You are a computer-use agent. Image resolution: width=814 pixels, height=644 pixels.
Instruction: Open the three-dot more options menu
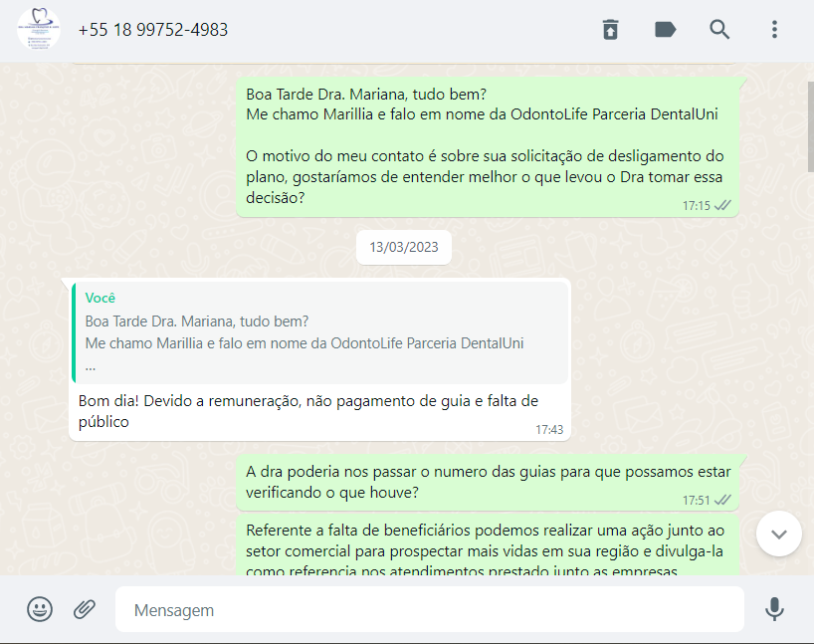774,30
